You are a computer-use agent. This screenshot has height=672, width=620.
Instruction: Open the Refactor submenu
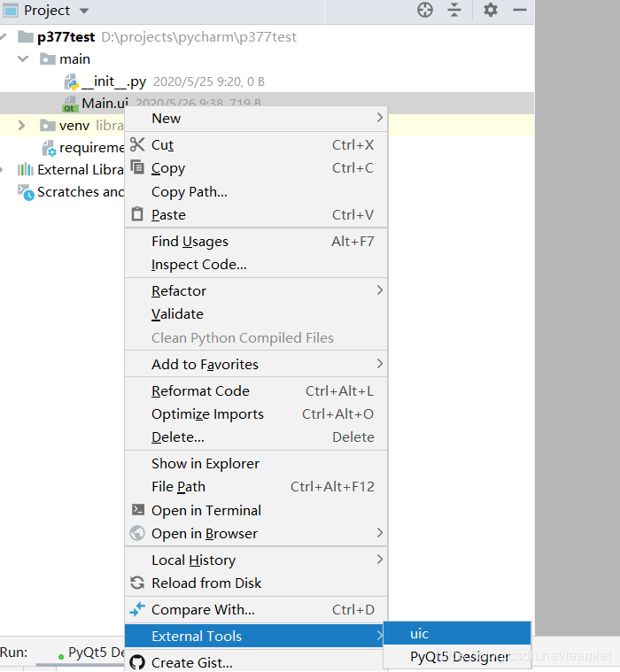click(x=256, y=291)
